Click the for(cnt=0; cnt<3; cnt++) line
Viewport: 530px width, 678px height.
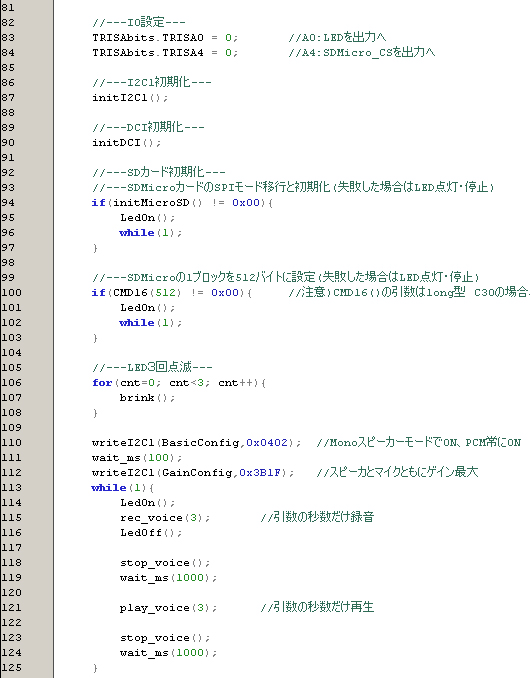pos(179,383)
